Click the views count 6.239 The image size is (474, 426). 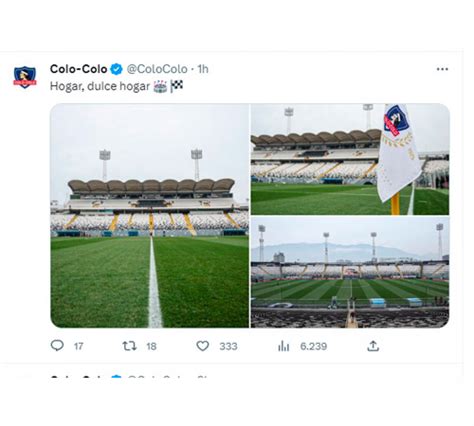point(313,346)
